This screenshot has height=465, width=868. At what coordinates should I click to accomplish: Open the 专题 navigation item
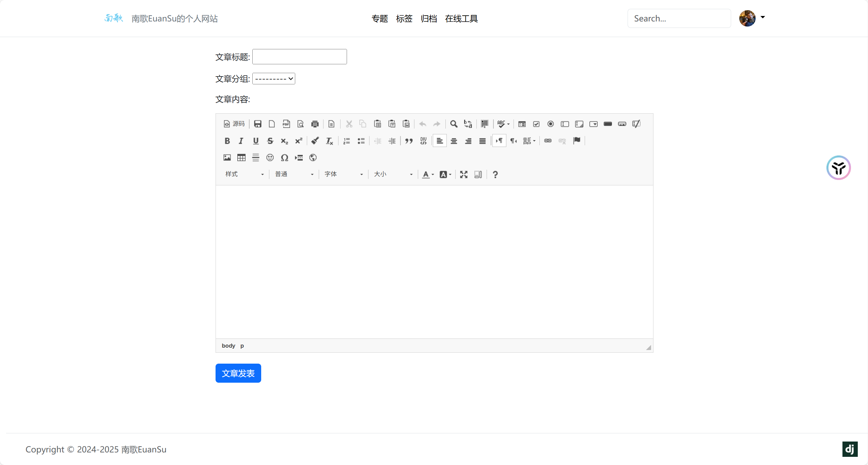(380, 19)
